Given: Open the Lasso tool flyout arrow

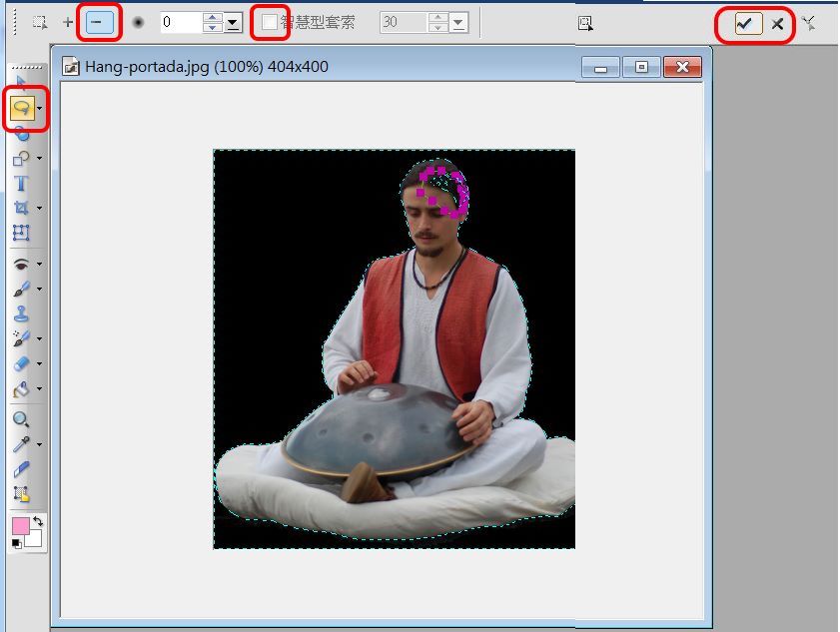Looking at the screenshot, I should (40, 108).
